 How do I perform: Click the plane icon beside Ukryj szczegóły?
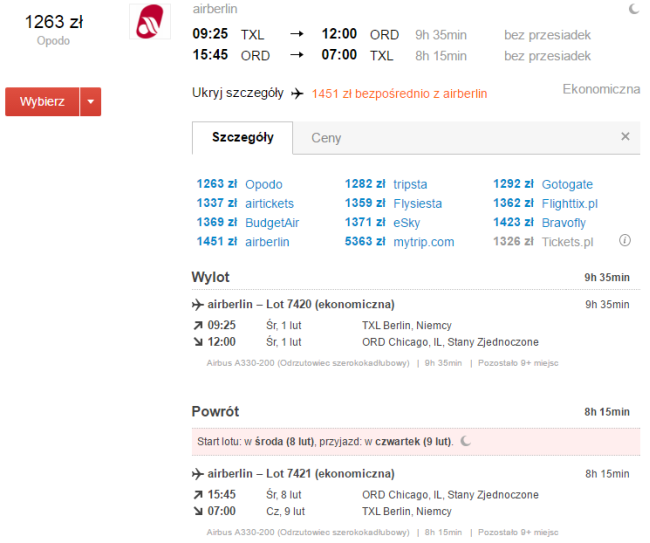[x=297, y=94]
